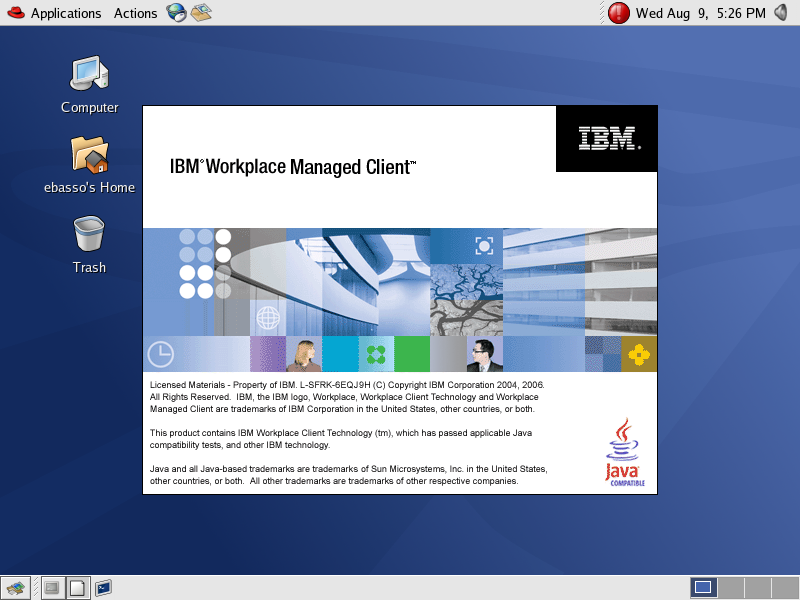The image size is (800, 600).
Task: Switch to the second workspace
Action: coord(731,588)
